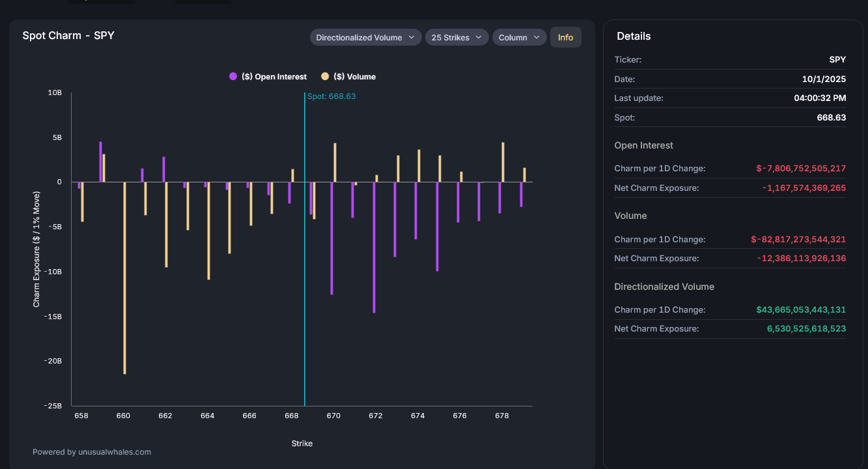Click the Net Charm Exposure value 6,530,525,618,523
Viewport: 868px width, 469px height.
click(807, 329)
